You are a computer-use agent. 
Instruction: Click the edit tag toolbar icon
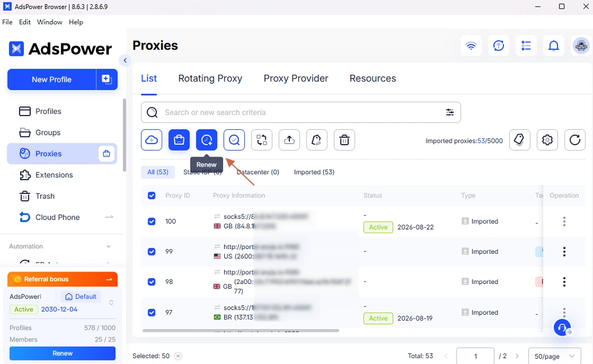pos(317,140)
